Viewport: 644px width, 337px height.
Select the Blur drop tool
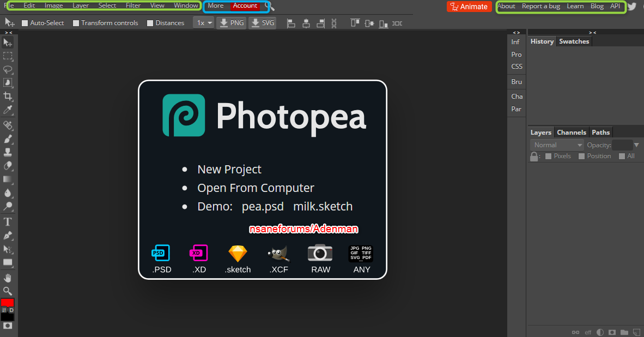pos(8,192)
